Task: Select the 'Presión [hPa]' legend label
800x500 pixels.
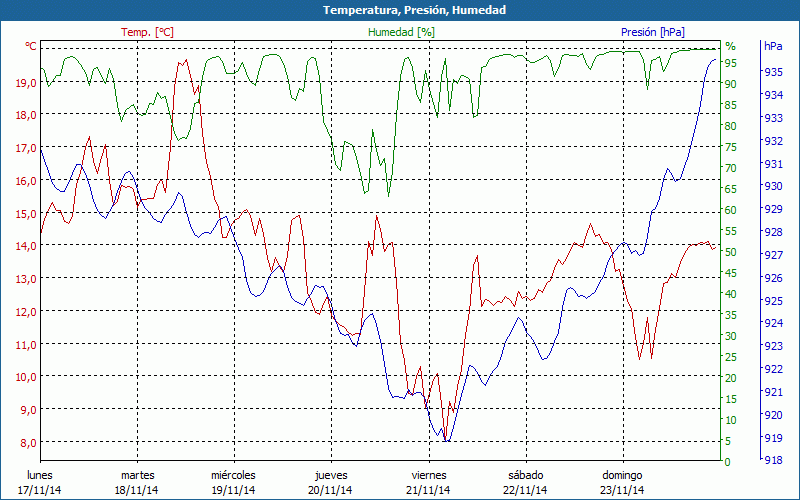Action: coord(654,32)
